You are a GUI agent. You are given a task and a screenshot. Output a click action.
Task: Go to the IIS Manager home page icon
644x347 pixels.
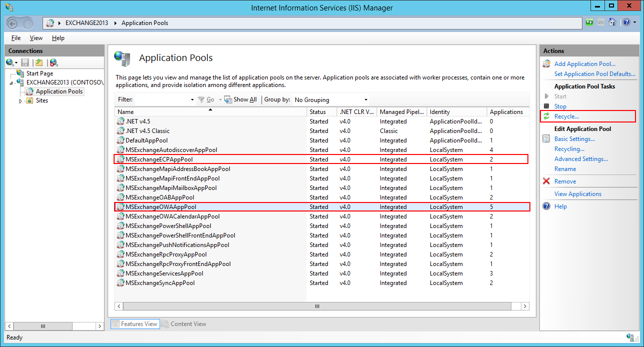point(612,22)
